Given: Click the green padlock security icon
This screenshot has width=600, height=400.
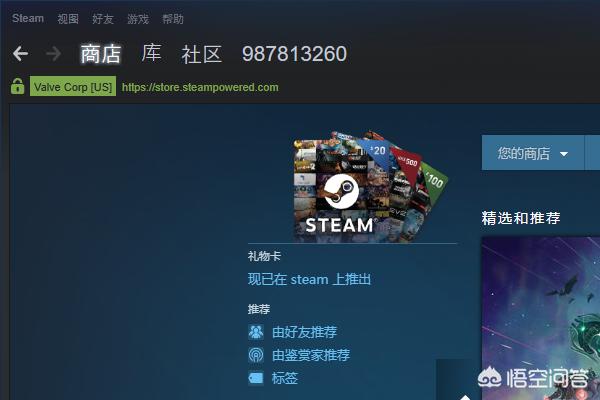Looking at the screenshot, I should point(17,86).
